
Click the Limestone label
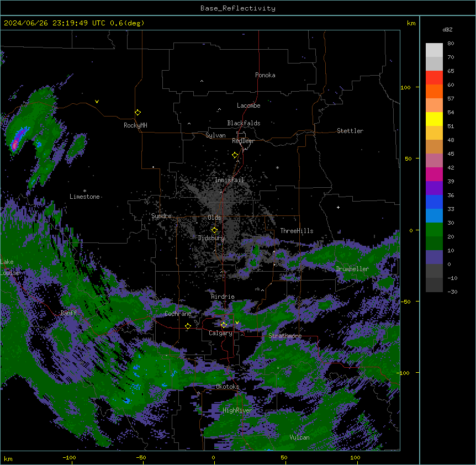(84, 197)
